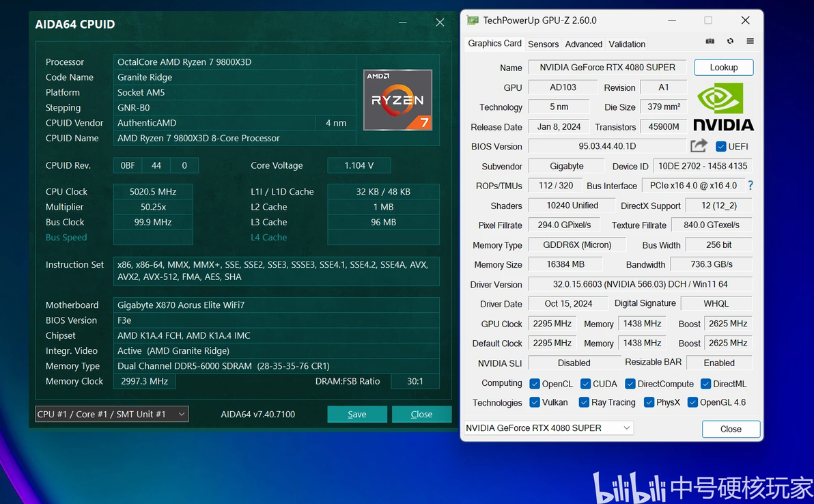814x504 pixels.
Task: Click the GPU Name text field
Action: 607,68
